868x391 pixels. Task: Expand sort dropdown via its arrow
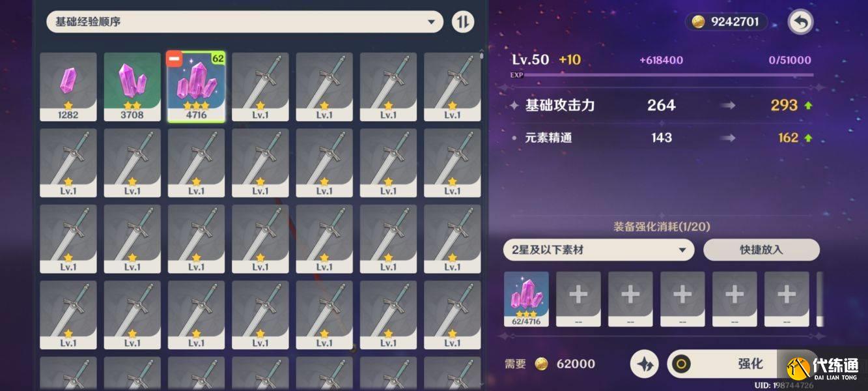pos(430,22)
